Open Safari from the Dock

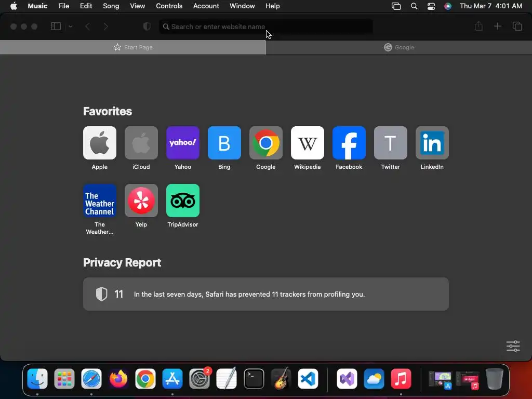click(91, 379)
